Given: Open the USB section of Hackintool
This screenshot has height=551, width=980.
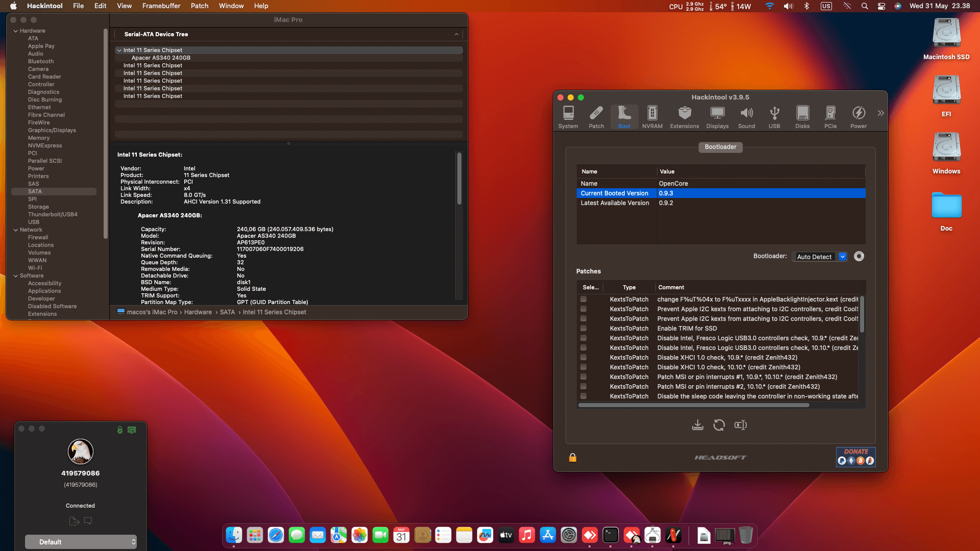Looking at the screenshot, I should point(774,116).
